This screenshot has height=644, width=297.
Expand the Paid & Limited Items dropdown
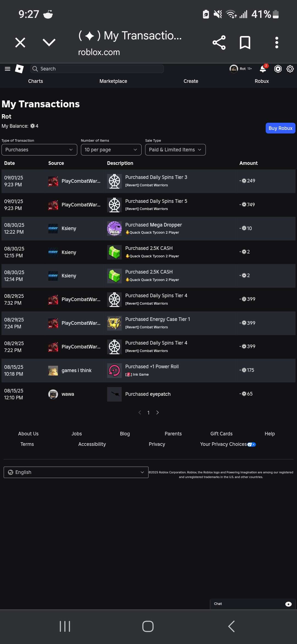175,150
